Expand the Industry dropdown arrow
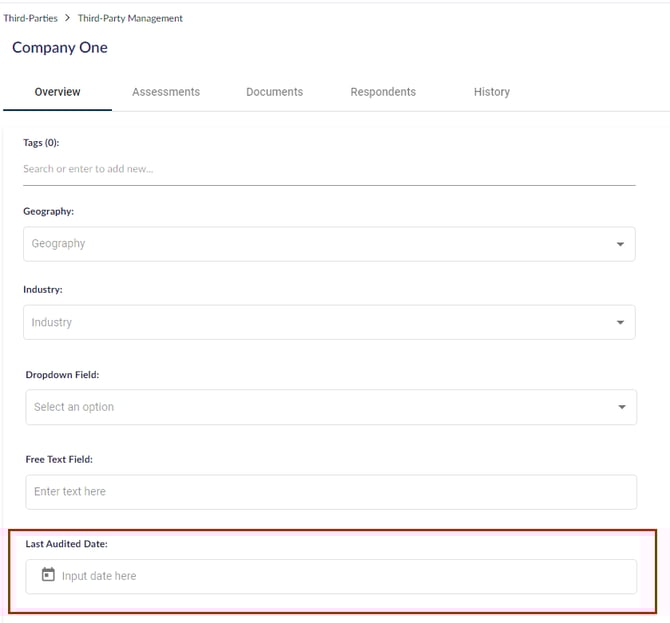 (620, 323)
